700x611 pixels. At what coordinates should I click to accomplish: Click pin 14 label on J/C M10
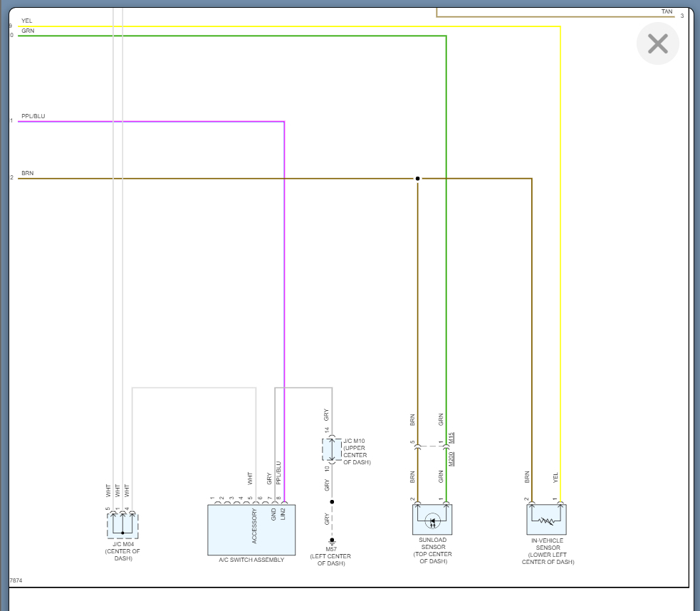tap(327, 430)
